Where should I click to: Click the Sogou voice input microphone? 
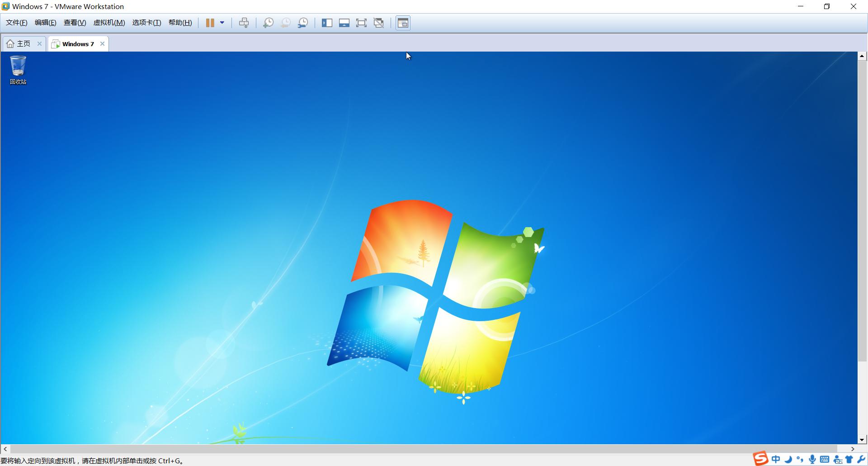[812, 460]
